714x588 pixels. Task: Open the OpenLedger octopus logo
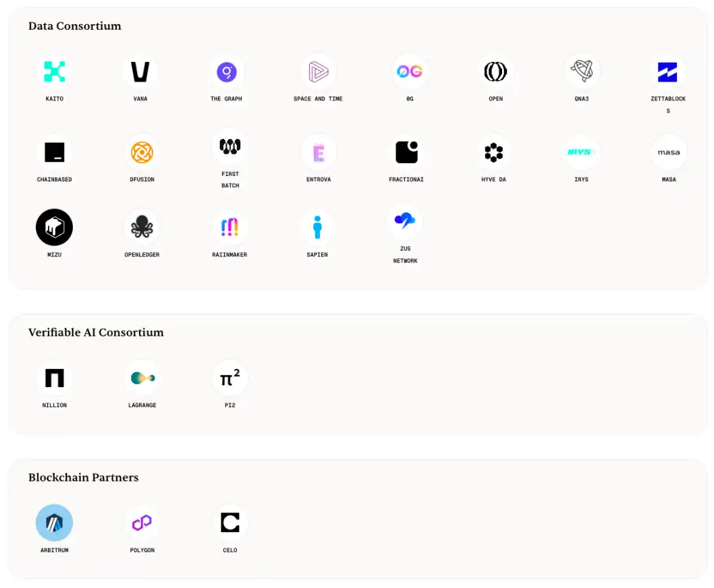142,227
